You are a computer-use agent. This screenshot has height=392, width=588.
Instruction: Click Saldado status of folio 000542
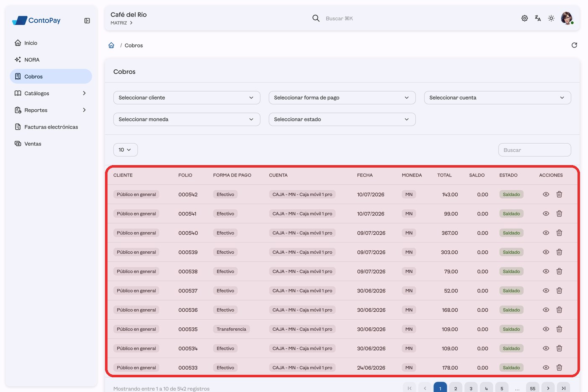[511, 195]
